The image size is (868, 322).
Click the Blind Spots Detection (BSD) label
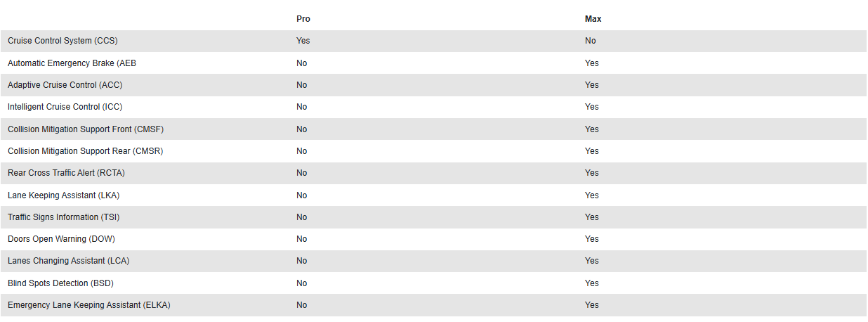pyautogui.click(x=60, y=283)
